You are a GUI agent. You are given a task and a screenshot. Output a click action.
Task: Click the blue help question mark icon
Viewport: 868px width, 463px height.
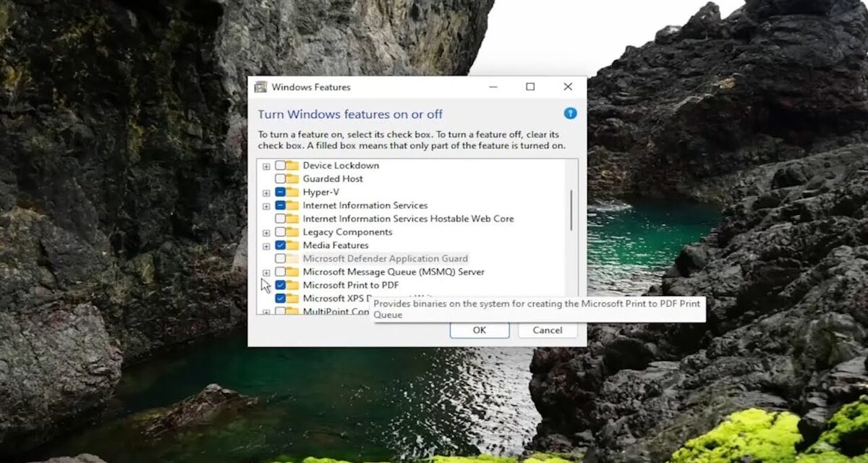coord(570,114)
